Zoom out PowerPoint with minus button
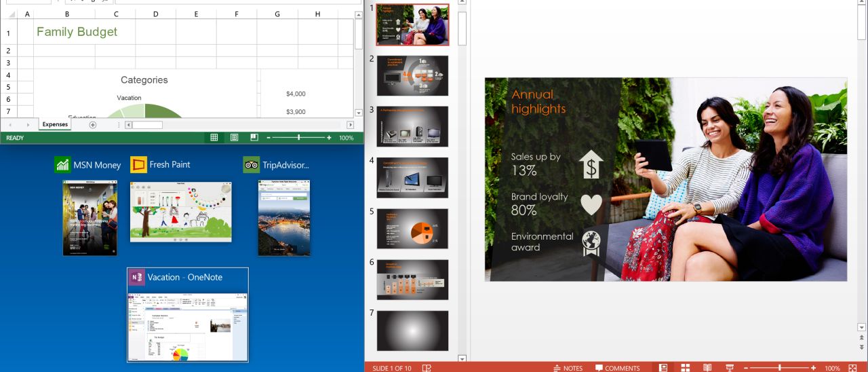This screenshot has width=868, height=372. pos(745,368)
